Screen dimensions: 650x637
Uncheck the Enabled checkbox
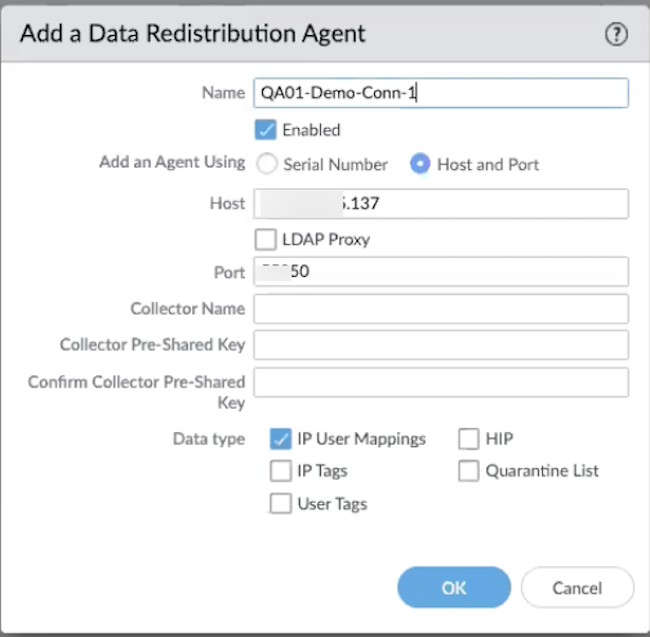pyautogui.click(x=266, y=130)
